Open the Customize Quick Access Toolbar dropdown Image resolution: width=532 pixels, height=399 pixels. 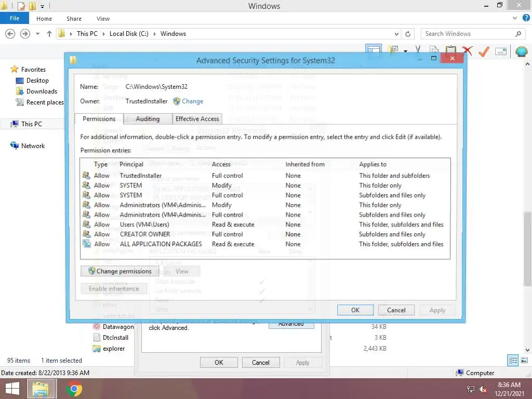coord(43,6)
